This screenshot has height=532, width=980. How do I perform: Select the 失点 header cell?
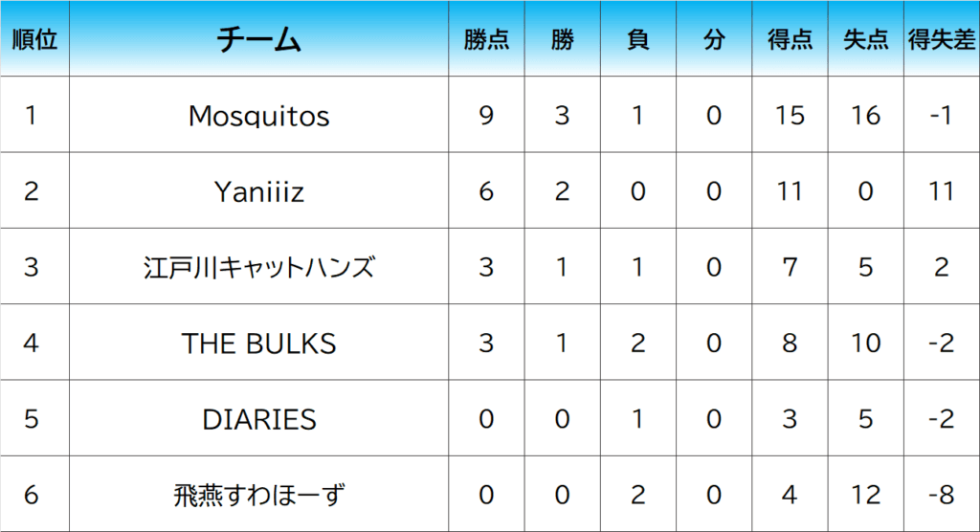click(865, 39)
